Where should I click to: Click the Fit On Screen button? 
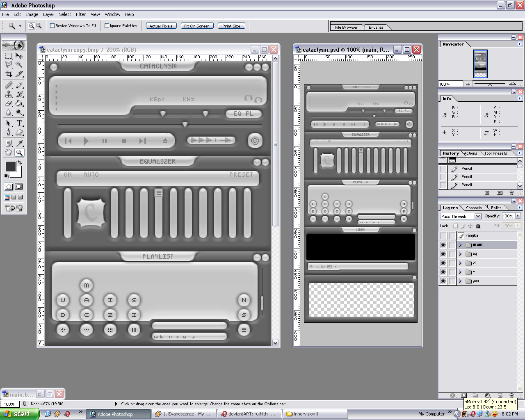(197, 26)
